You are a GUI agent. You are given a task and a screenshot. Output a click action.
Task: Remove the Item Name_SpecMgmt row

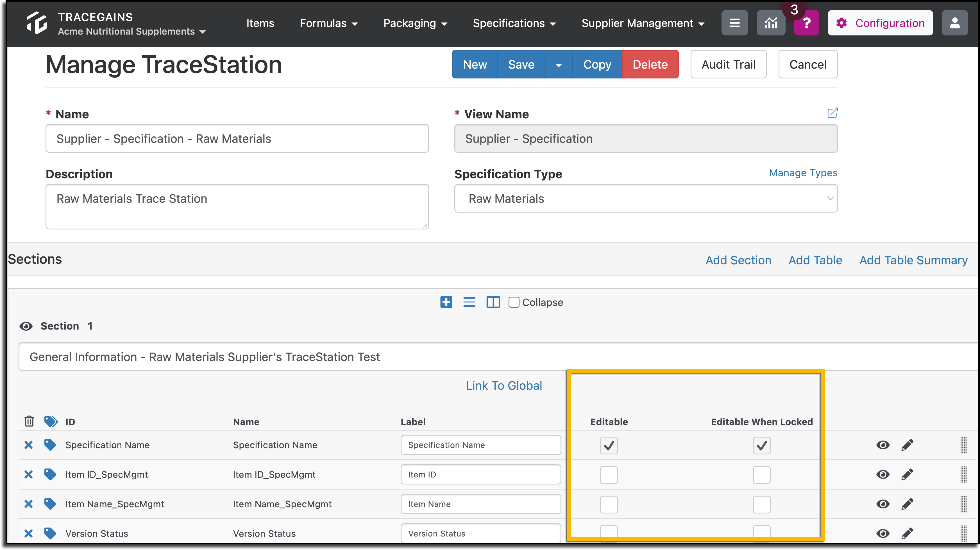(x=29, y=504)
